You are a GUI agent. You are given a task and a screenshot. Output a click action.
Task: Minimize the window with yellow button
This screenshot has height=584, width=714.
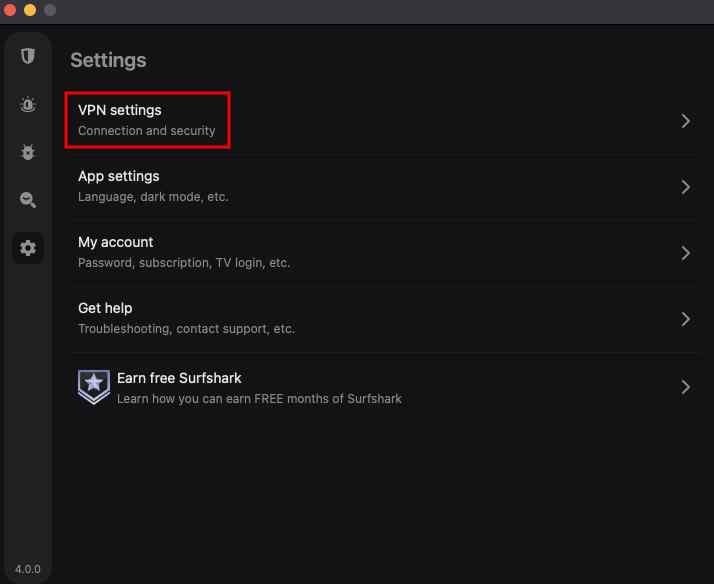pos(30,10)
